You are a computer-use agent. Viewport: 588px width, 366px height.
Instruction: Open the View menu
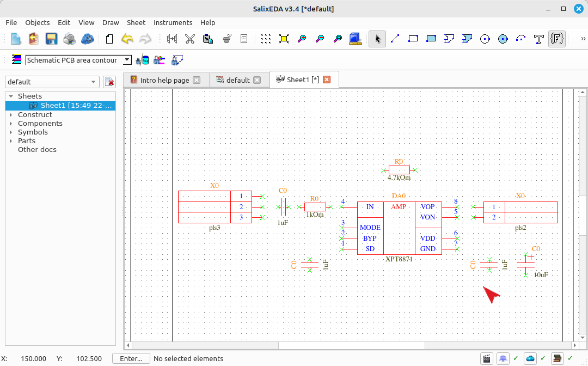86,22
